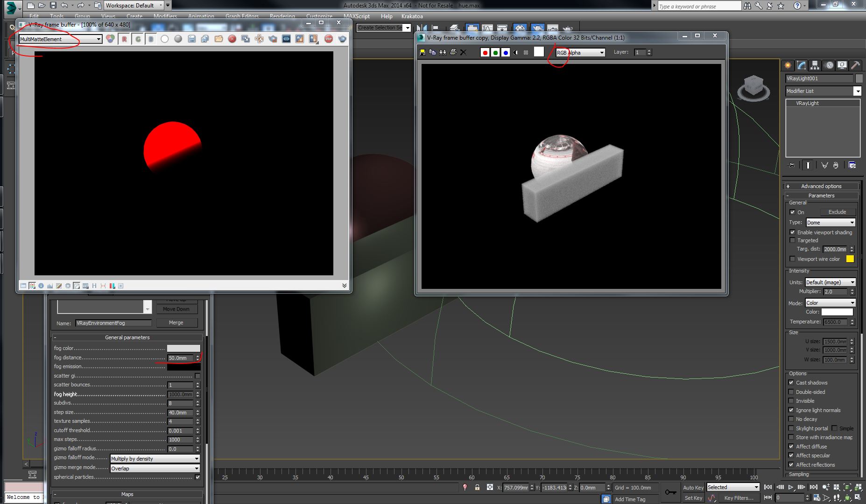Start render with the teapot icon
Image resolution: width=866 pixels, height=504 pixels.
342,39
